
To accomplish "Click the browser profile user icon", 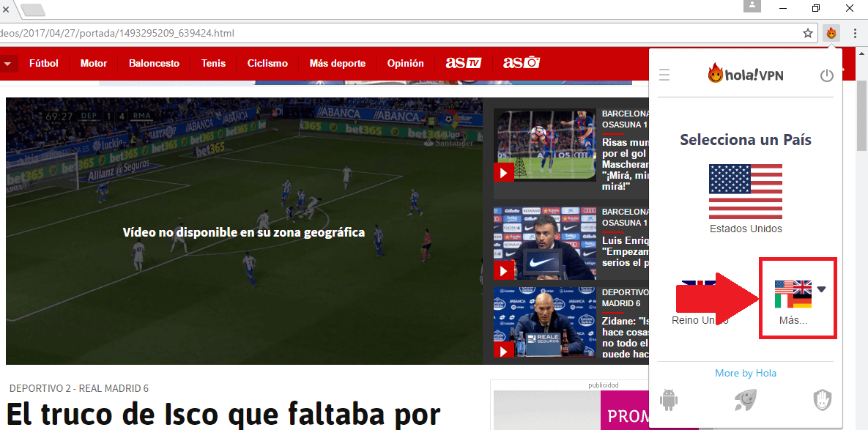I will 752,7.
